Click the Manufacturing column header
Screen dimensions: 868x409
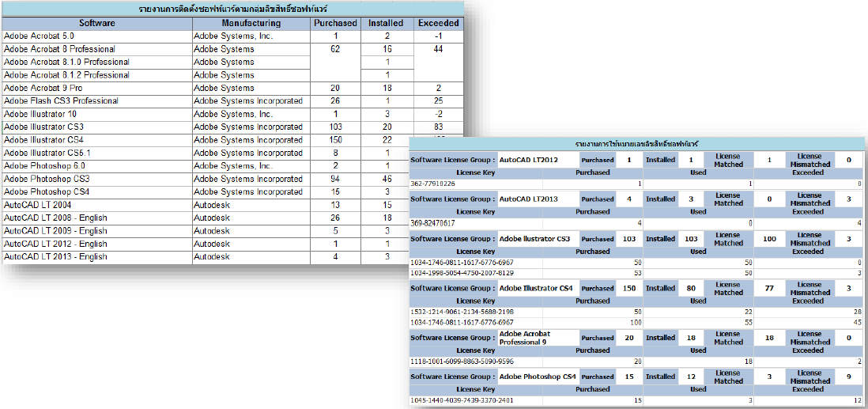click(251, 23)
